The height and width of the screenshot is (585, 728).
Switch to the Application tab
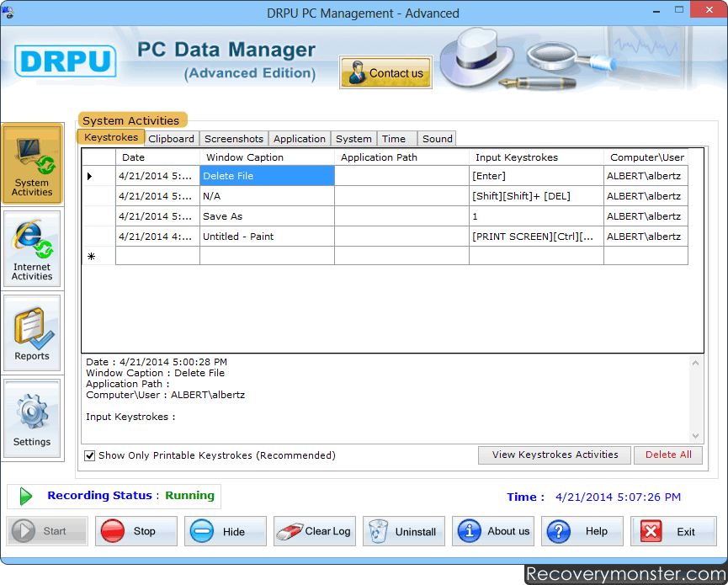[300, 139]
